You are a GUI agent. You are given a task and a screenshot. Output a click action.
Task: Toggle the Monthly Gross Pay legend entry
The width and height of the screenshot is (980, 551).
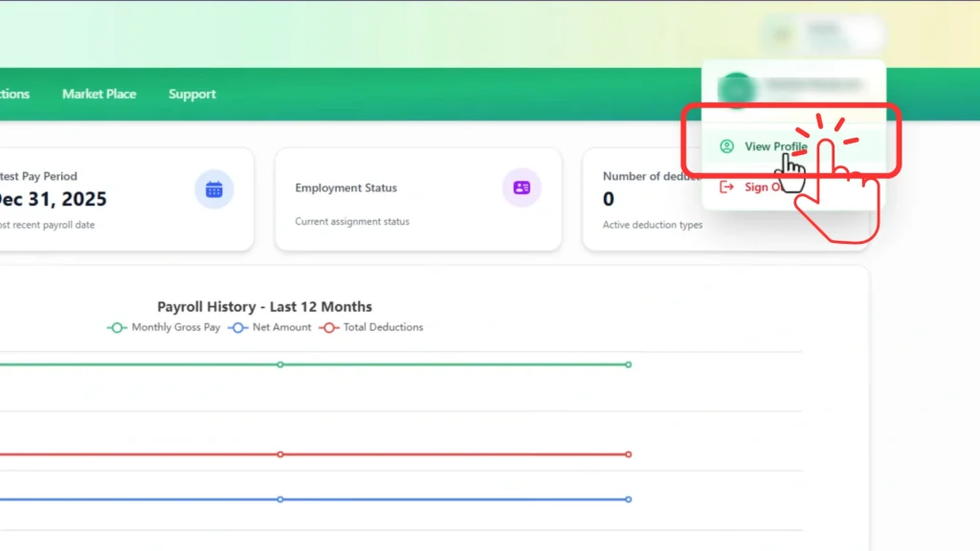pyautogui.click(x=164, y=327)
